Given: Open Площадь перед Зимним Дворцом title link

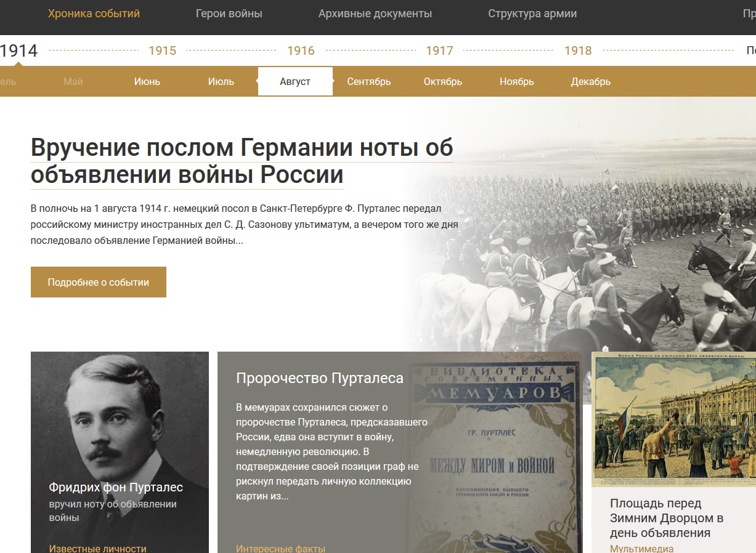Looking at the screenshot, I should click(x=667, y=518).
